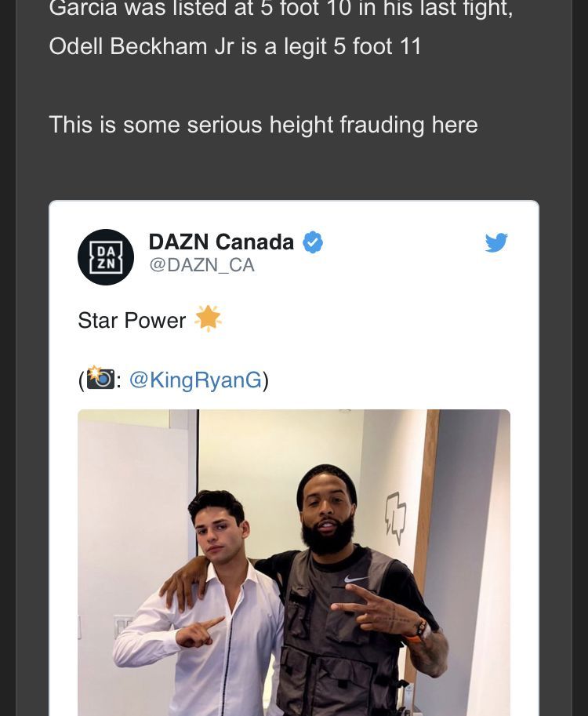Click the Nike swoosh logo in photo

[x=356, y=579]
